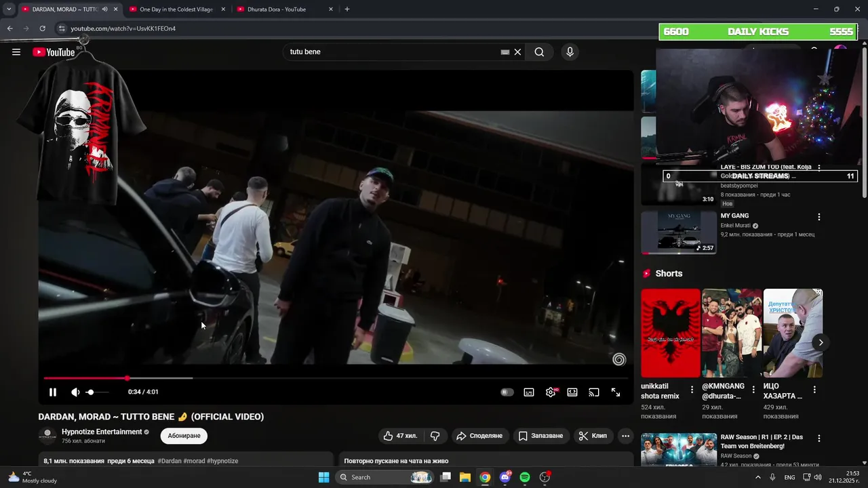
Task: Cast video to TV icon
Action: click(594, 392)
